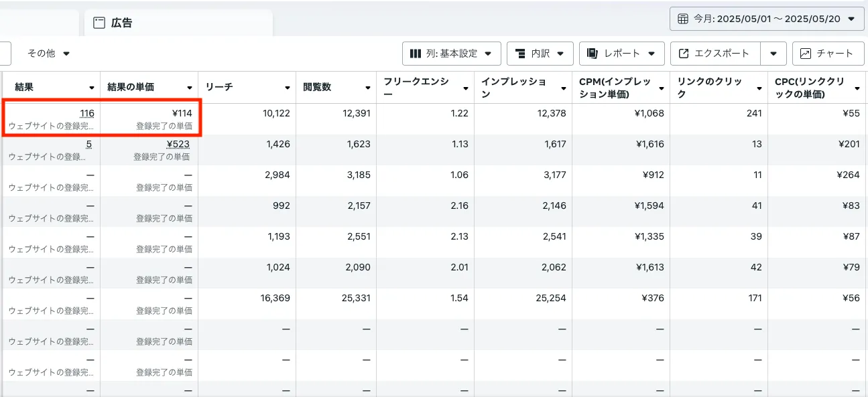Screen dimensions: 868x397
Task: Click the CPM column header arrow
Action: 662,88
